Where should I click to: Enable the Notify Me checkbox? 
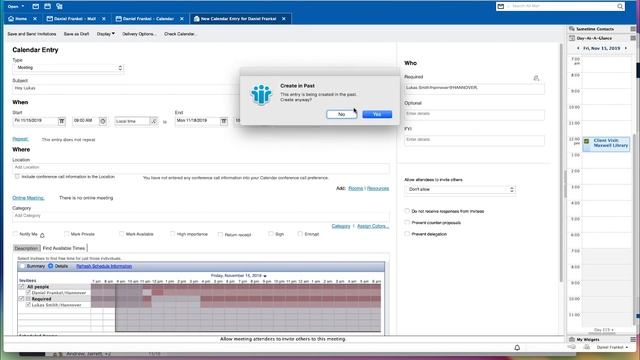(15, 234)
